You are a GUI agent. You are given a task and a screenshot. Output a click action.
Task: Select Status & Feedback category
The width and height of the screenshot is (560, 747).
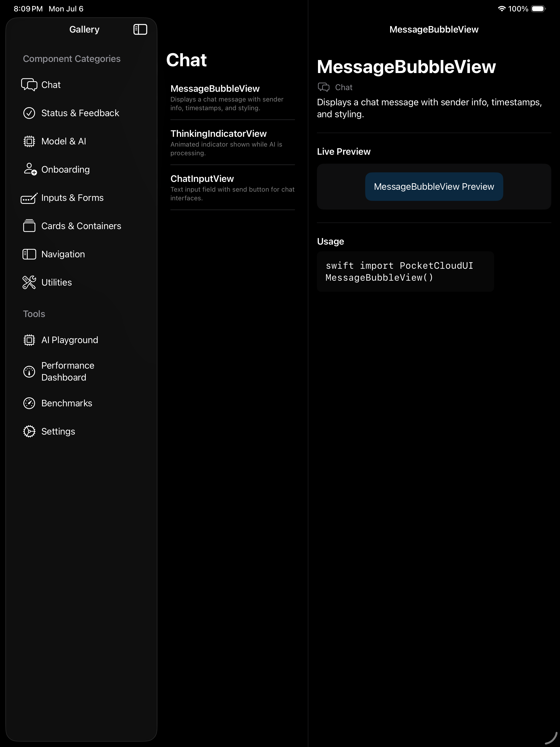coord(81,113)
